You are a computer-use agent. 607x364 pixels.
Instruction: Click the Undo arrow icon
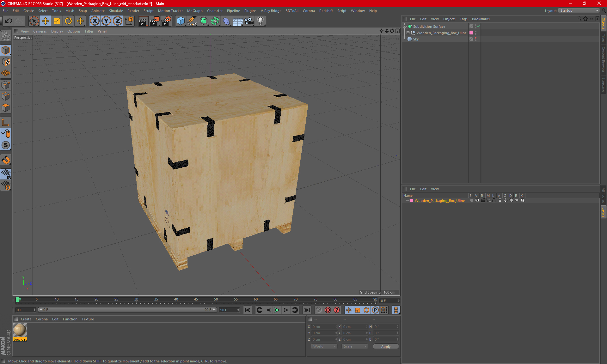coord(9,21)
